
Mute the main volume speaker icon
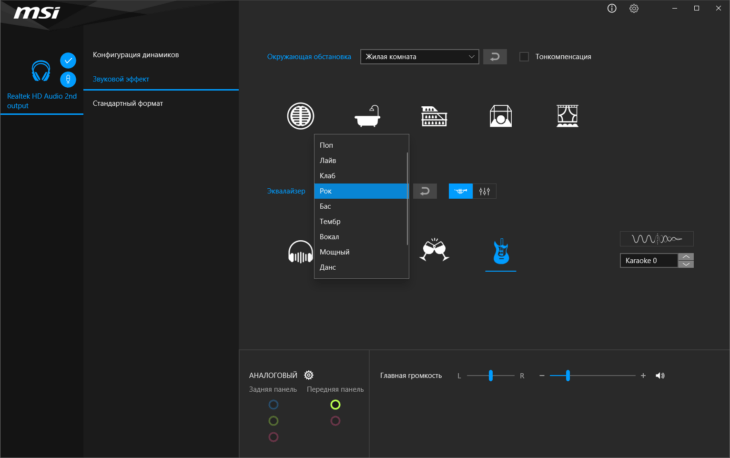(x=660, y=376)
